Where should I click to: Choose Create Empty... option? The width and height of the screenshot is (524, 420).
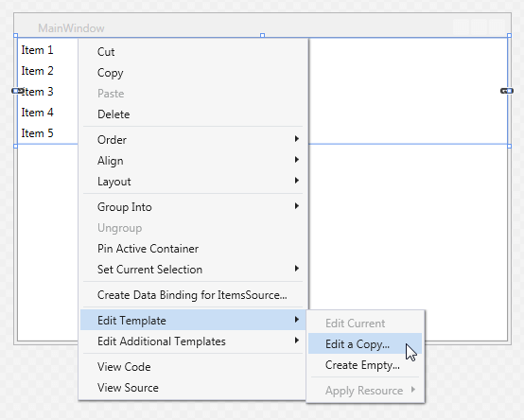coord(365,364)
